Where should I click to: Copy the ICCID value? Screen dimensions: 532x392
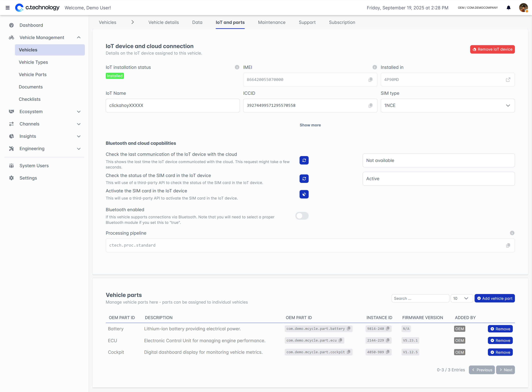(370, 106)
